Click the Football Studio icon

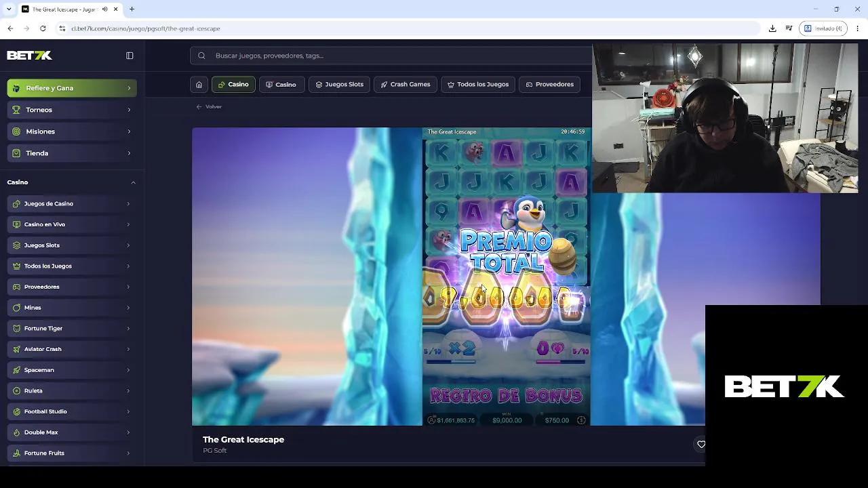16,411
